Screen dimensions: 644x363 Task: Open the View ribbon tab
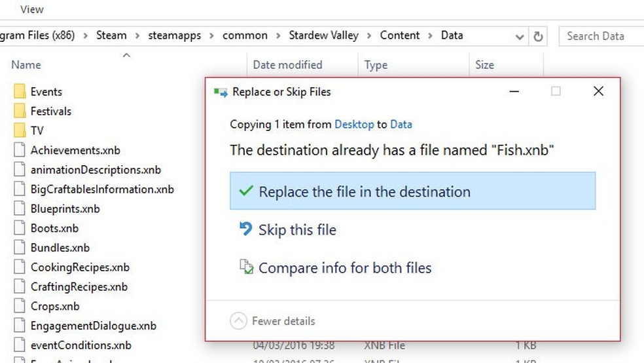pyautogui.click(x=32, y=9)
